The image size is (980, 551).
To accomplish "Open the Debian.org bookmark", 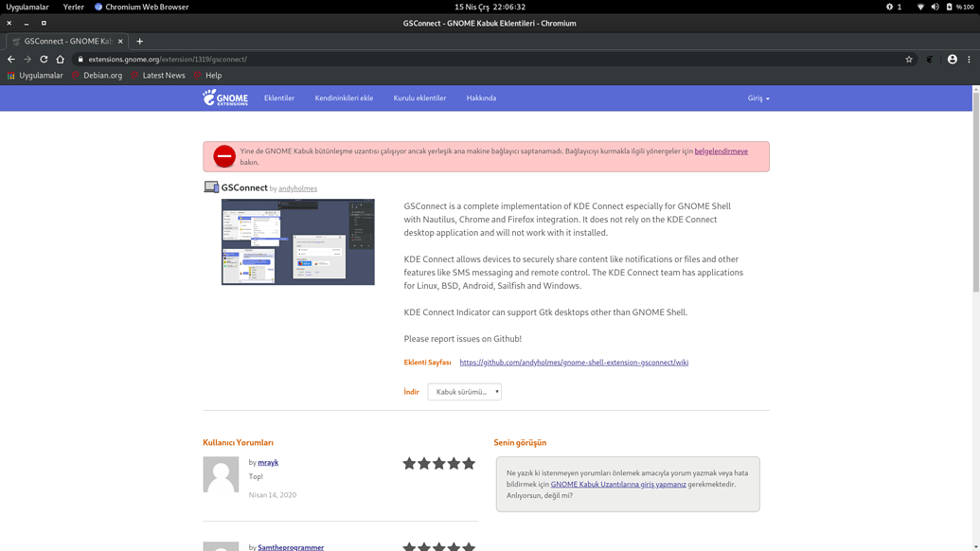I will click(102, 76).
